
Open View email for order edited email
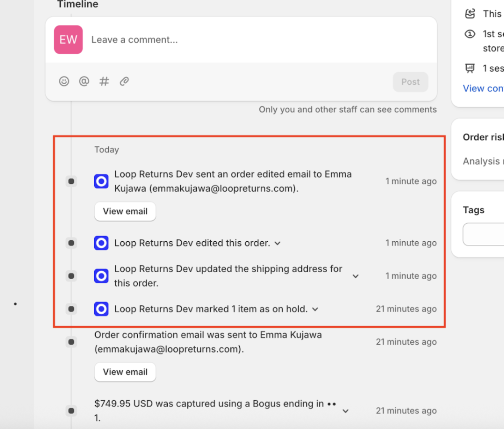click(x=125, y=211)
